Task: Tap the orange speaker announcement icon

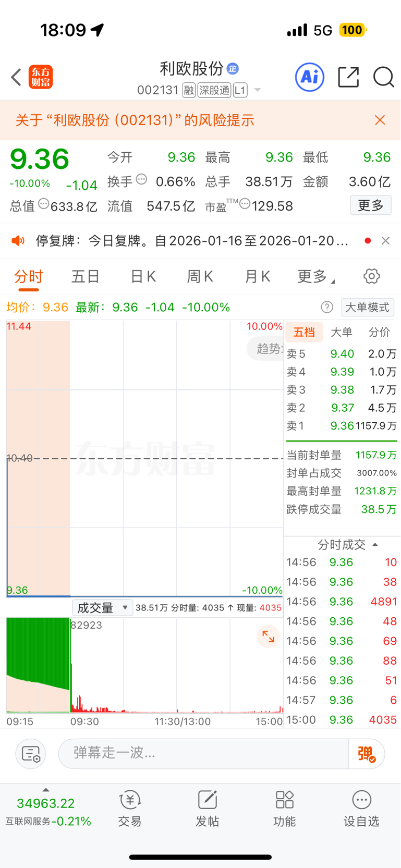Action: [x=18, y=240]
